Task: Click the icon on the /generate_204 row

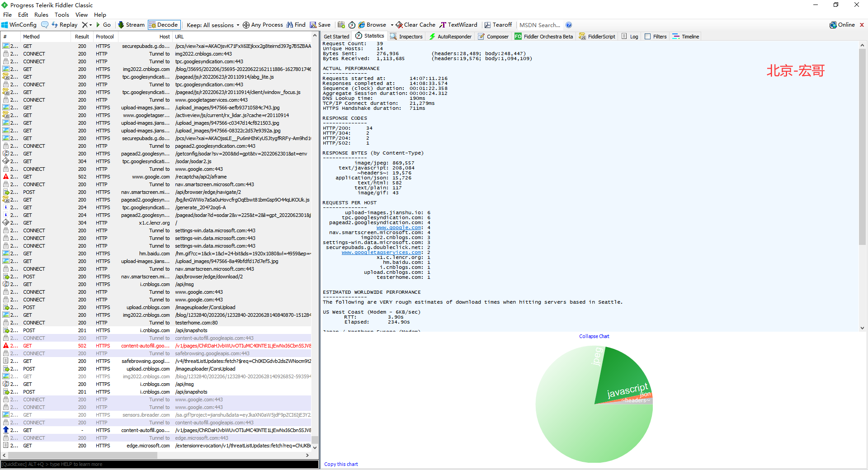Action: tap(6, 207)
